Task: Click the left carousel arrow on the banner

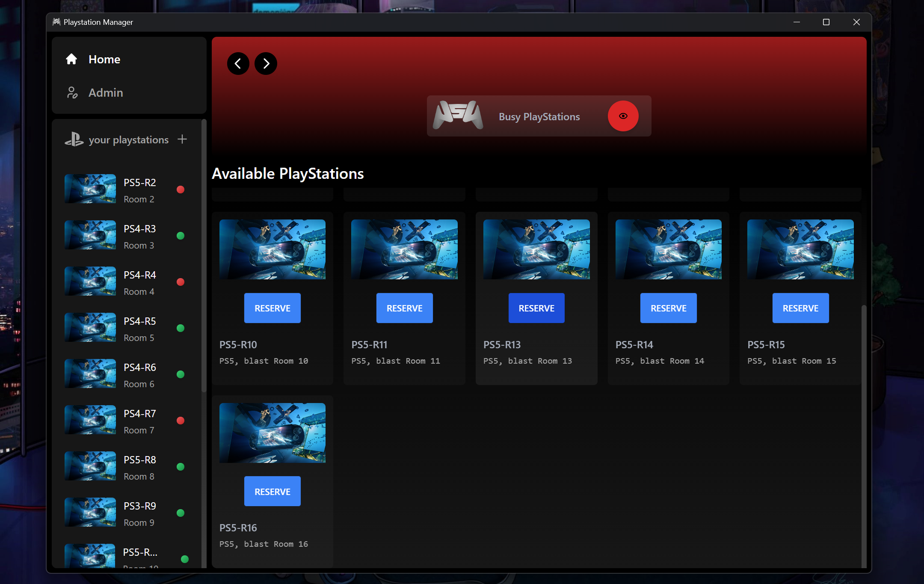Action: coord(238,63)
